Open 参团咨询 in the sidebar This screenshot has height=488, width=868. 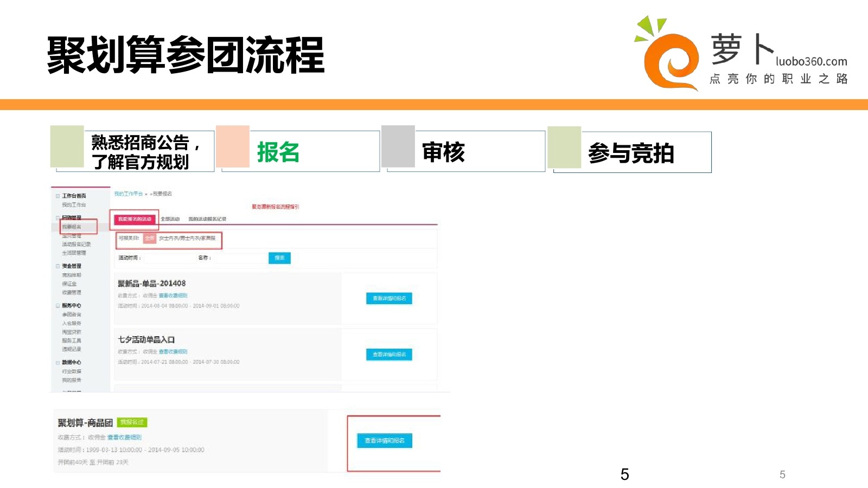tap(72, 314)
